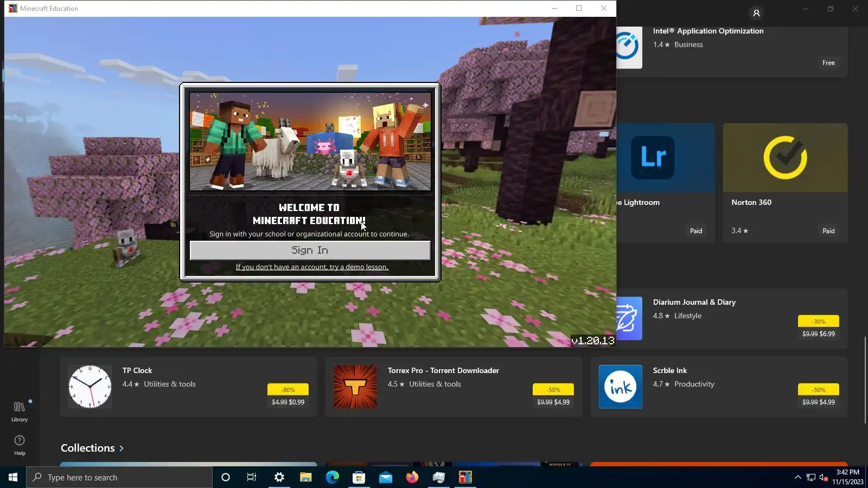Click the Sign In button in Minecraft Education
The height and width of the screenshot is (488, 868).
(310, 250)
